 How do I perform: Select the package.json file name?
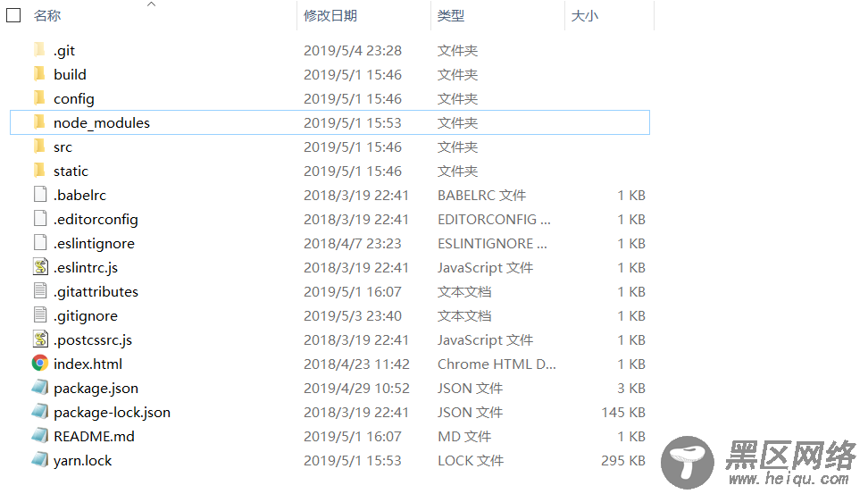tap(96, 388)
